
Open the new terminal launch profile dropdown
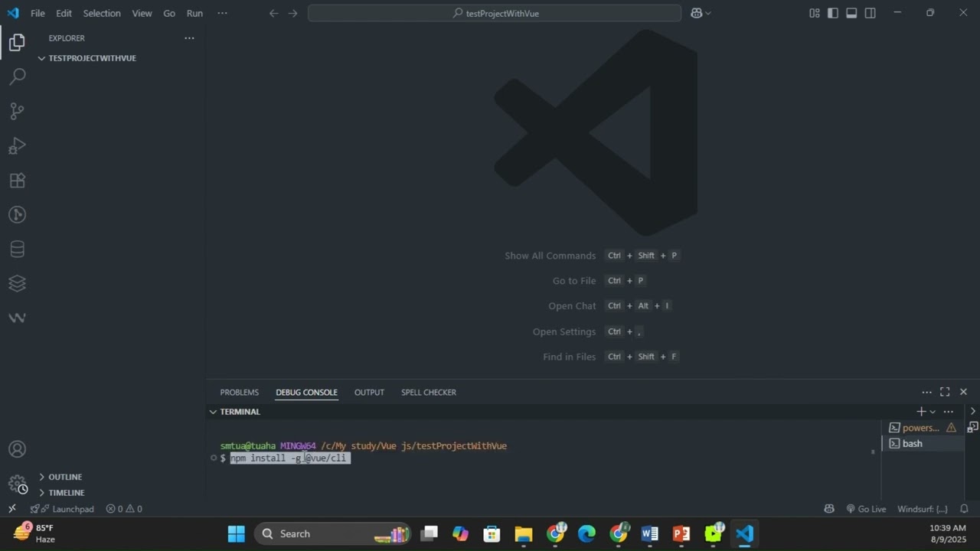click(x=933, y=412)
